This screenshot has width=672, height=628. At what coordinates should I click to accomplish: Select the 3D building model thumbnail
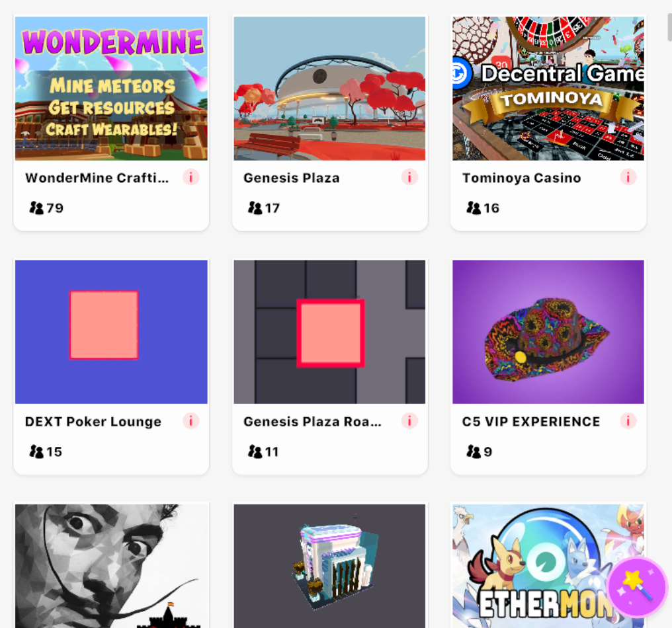point(329,566)
